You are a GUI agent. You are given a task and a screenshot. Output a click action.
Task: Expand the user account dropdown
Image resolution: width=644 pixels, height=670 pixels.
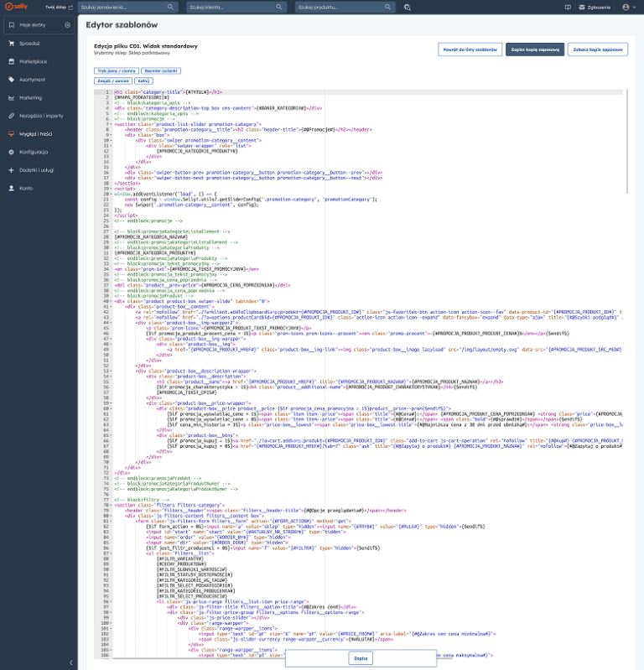point(629,8)
